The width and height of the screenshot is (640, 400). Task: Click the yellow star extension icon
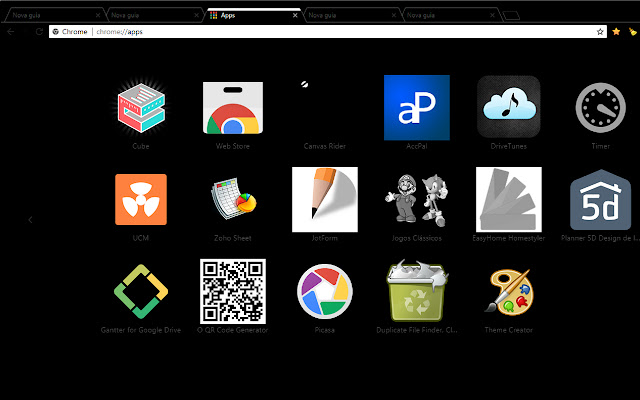(x=616, y=31)
